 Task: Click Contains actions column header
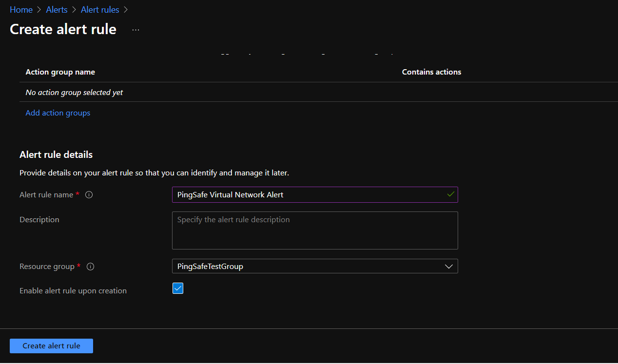[431, 72]
